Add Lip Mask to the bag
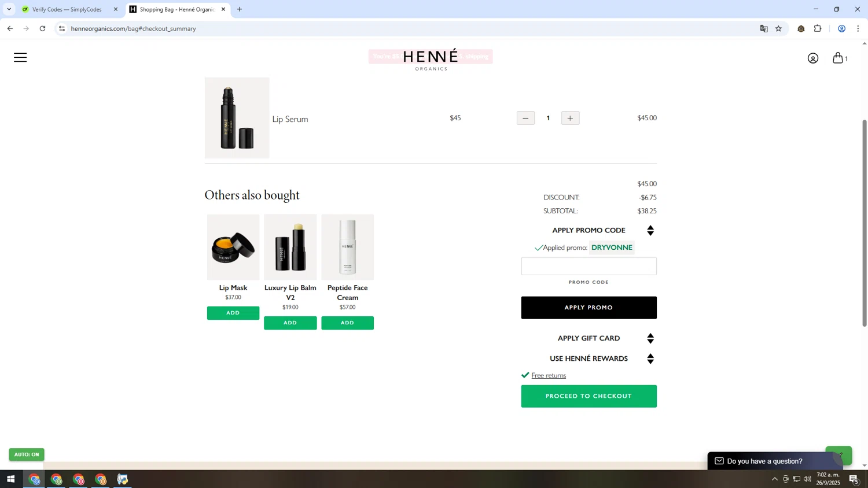Image resolution: width=868 pixels, height=488 pixels. pos(233,313)
